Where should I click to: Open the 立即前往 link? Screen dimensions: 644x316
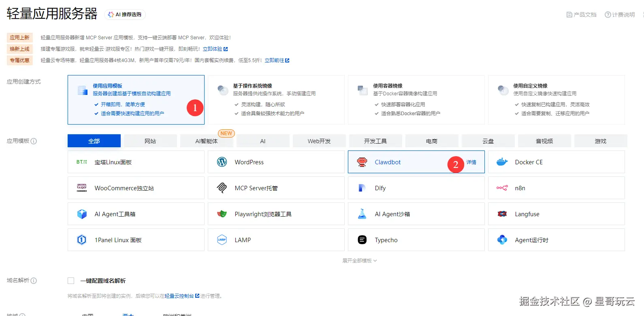point(277,60)
